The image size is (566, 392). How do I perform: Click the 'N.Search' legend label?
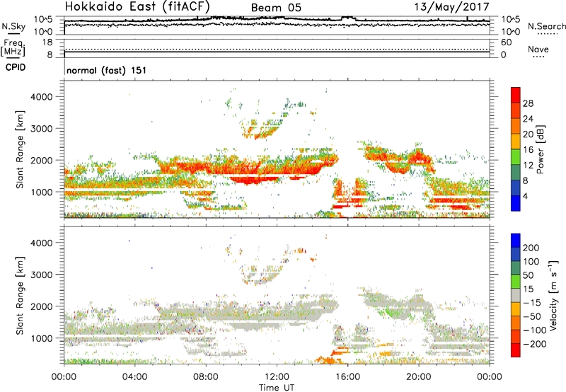coord(546,26)
